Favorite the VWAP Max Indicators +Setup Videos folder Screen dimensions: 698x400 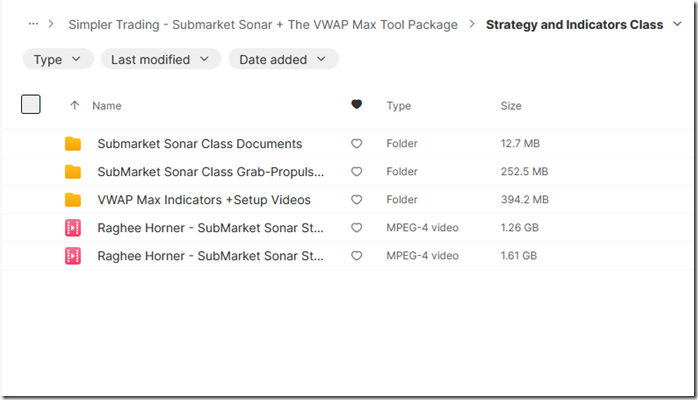[357, 200]
